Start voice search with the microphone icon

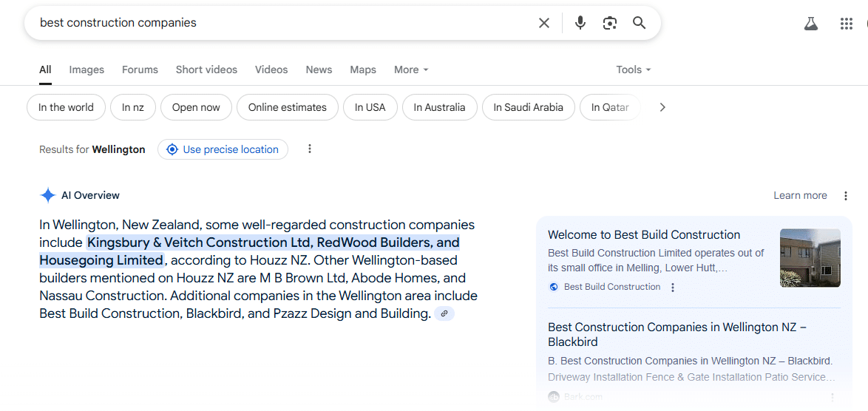tap(580, 23)
